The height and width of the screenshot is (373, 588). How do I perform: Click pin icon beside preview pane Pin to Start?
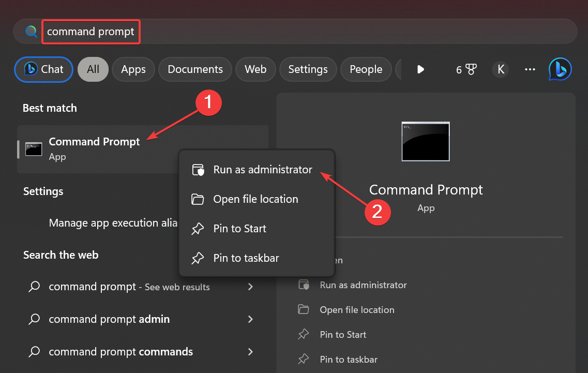click(304, 334)
